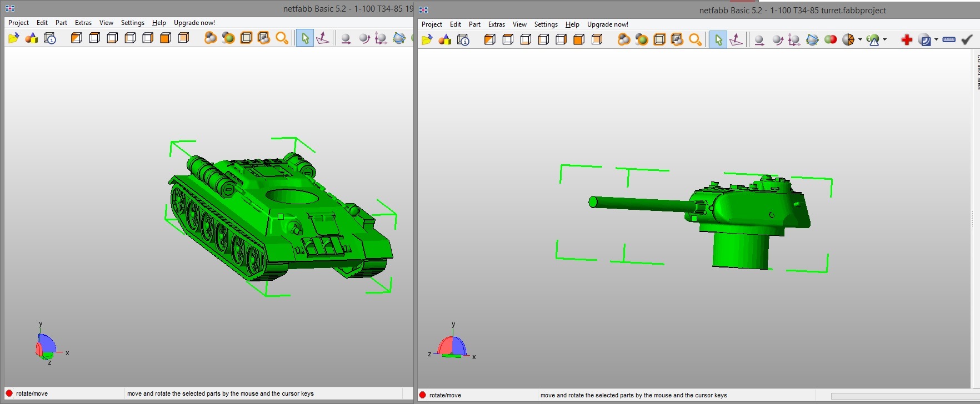Select the move part tool in turret window
Screen dimensions: 980x404
coord(759,39)
